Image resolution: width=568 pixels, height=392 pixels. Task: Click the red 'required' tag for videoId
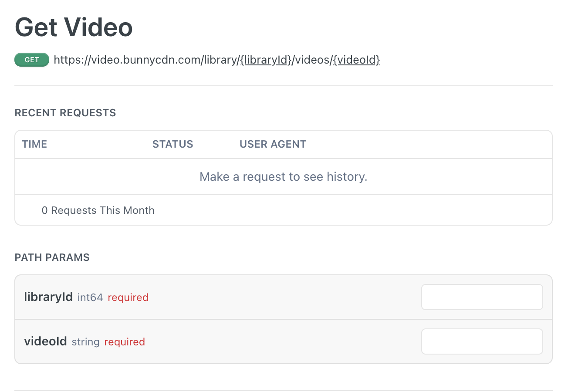click(125, 341)
